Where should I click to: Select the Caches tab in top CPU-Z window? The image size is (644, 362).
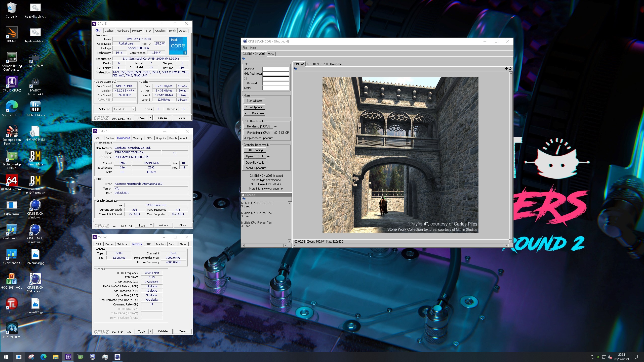pyautogui.click(x=109, y=31)
